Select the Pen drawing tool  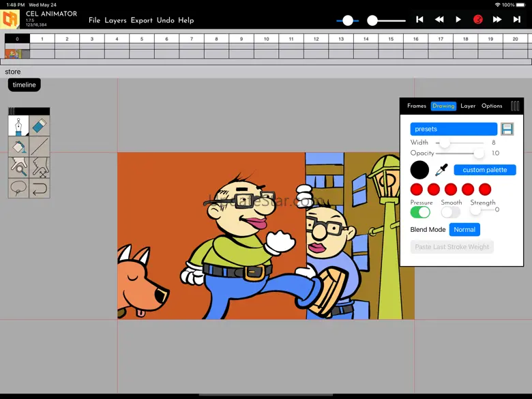18,126
